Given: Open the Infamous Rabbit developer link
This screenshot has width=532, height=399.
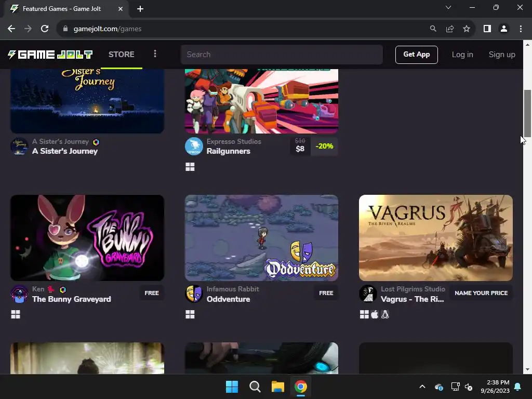Looking at the screenshot, I should [x=233, y=289].
